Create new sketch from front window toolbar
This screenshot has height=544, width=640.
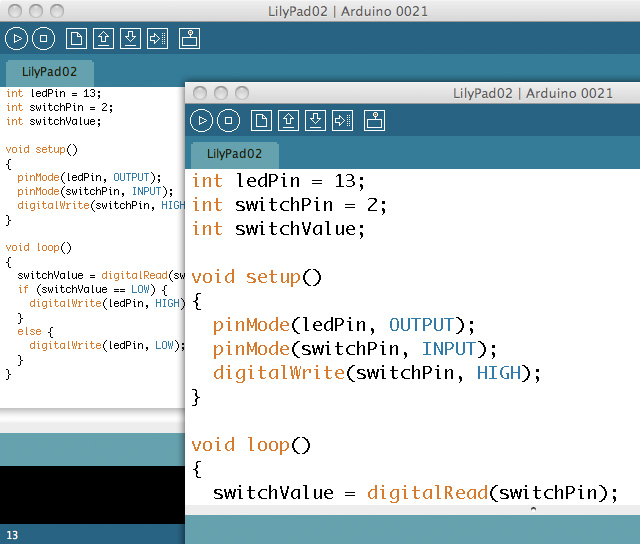coord(260,121)
